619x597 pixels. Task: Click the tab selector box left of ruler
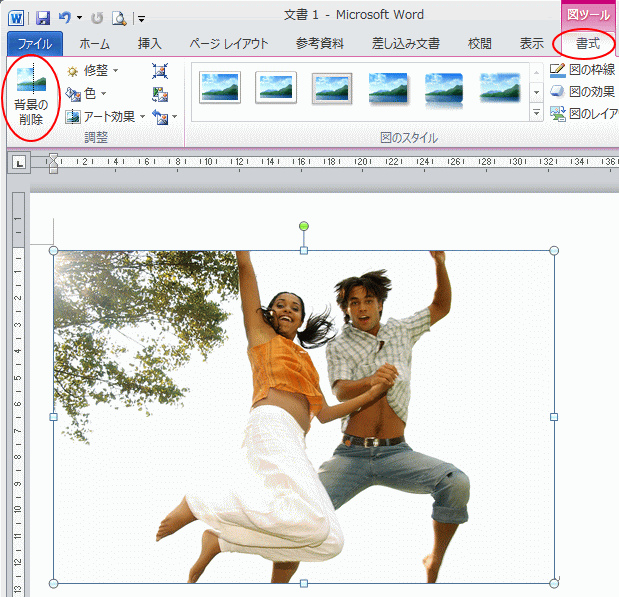[19, 163]
